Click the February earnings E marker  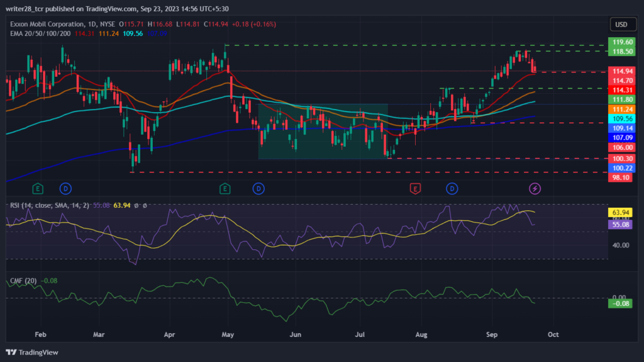coord(38,189)
